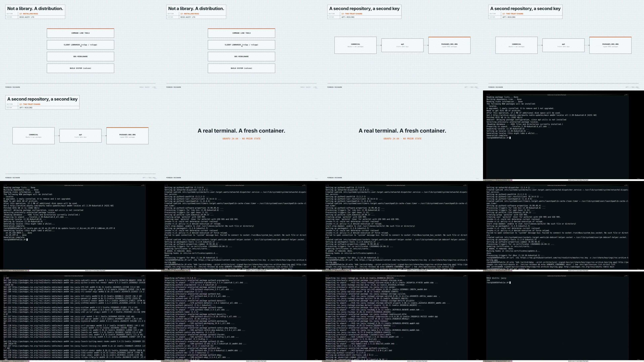Viewport: 644px width, 362px height.
Task: Click the 'locale-gen en_US en_US.UTF-8' command line
Action: [59, 228]
